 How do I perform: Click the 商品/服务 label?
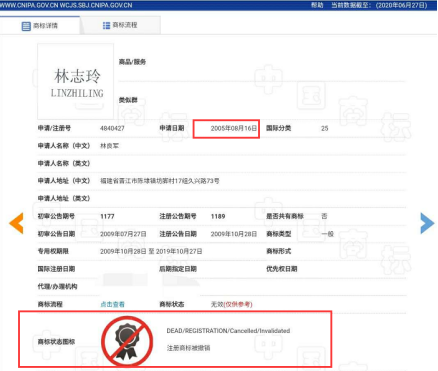coord(132,62)
